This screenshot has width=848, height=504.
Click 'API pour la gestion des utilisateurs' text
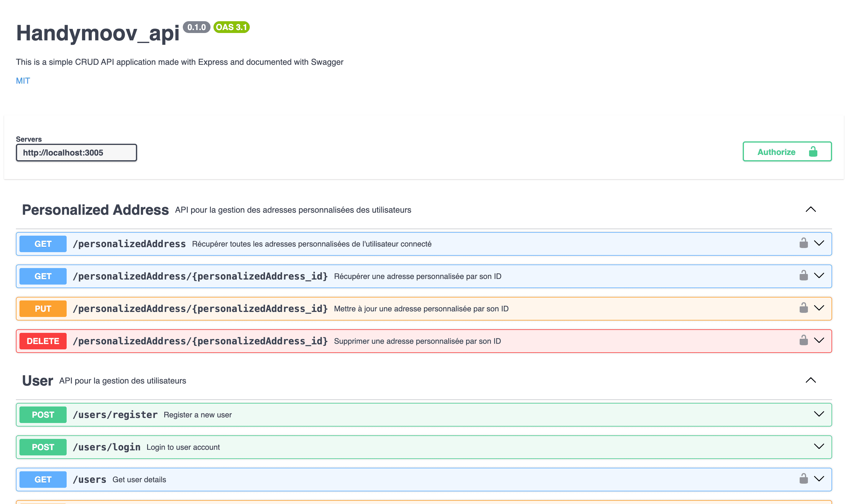click(123, 381)
